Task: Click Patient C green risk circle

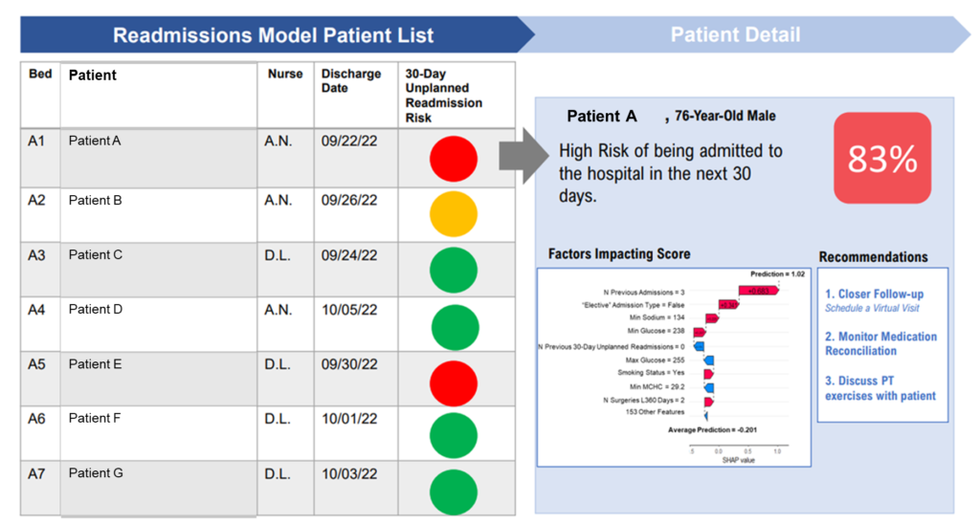Action: 453,269
